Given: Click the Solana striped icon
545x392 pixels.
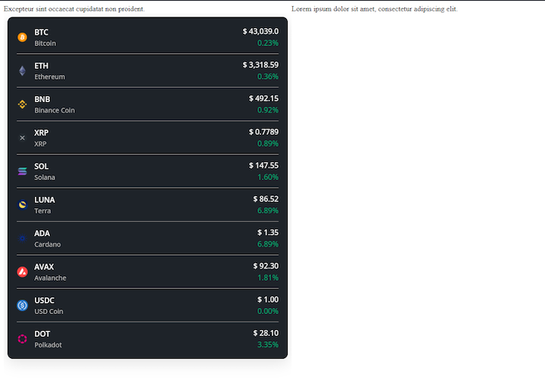Looking at the screenshot, I should (x=22, y=171).
